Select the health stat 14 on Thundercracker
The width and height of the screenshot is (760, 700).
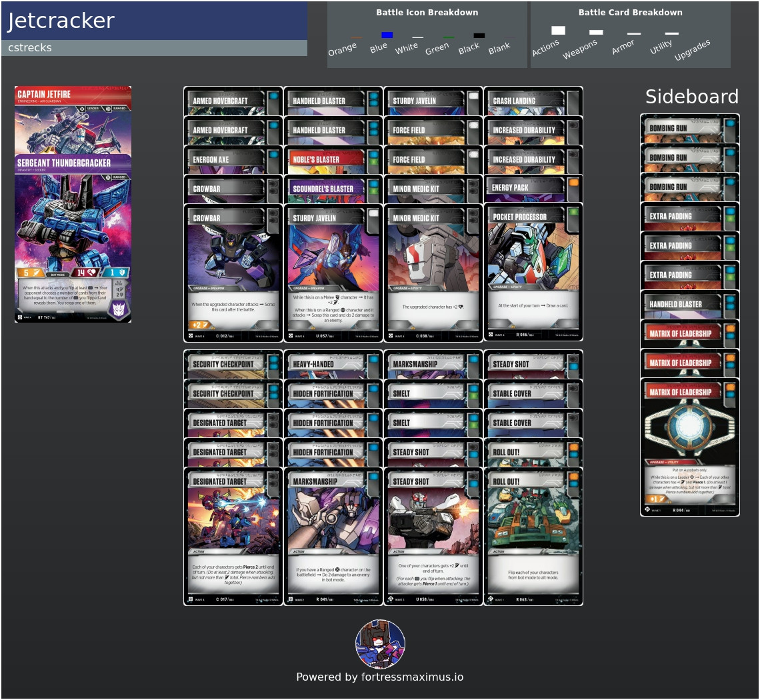(x=85, y=273)
